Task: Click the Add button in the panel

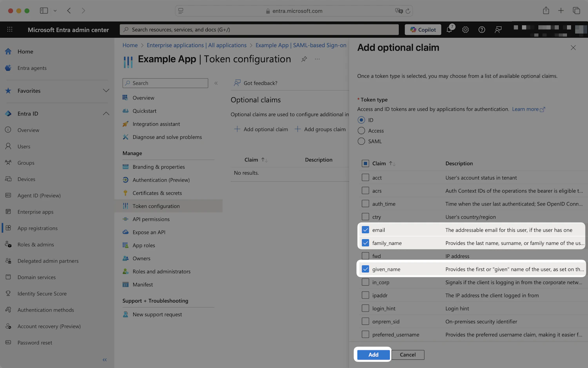Action: point(374,355)
